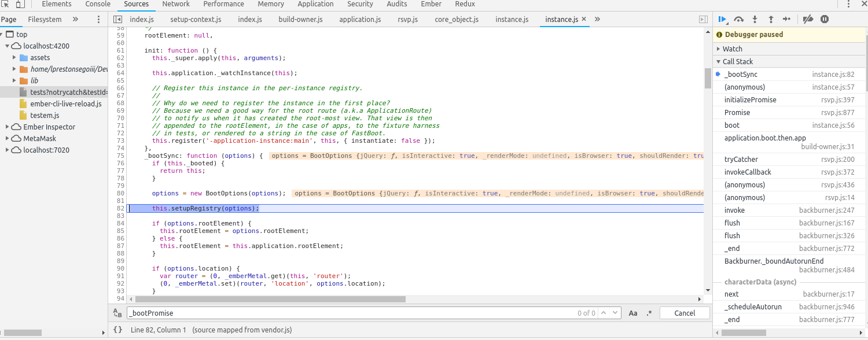Hide the debugger sidebar pane
Screen dimensions: 868x340
(x=704, y=20)
